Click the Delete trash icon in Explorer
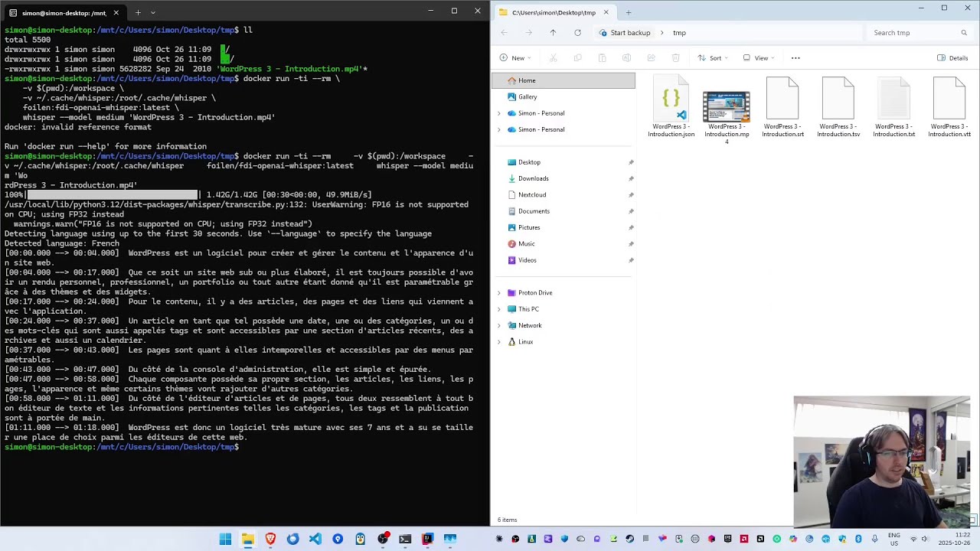This screenshot has width=980, height=551. point(675,58)
